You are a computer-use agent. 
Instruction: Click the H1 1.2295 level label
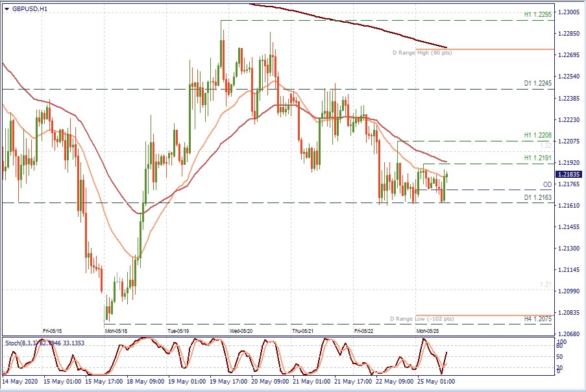click(537, 14)
